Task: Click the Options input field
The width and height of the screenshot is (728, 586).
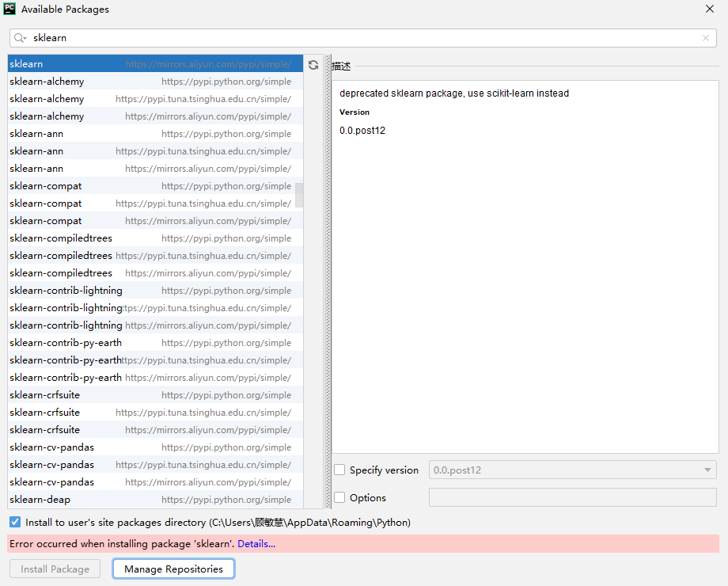Action: point(572,497)
